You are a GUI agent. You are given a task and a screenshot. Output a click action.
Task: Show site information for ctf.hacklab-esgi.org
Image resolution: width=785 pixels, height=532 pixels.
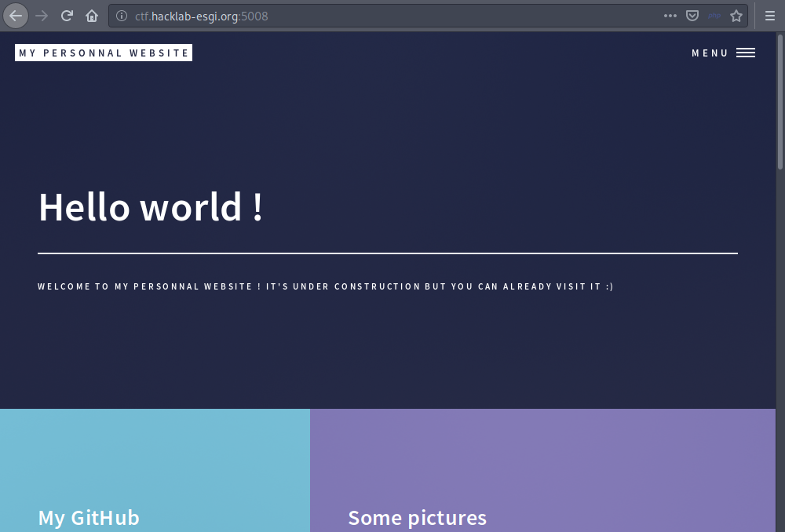(x=121, y=16)
